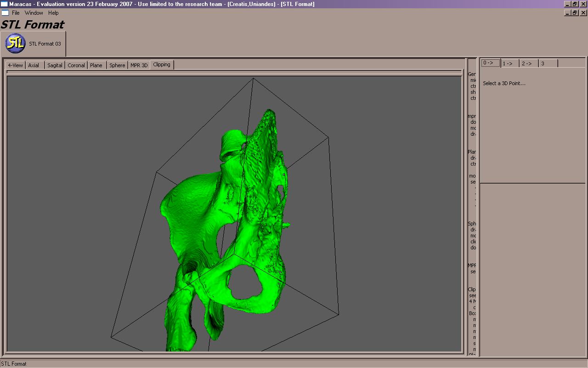
Task: Click the large 'STL Format' heading
Action: point(33,24)
